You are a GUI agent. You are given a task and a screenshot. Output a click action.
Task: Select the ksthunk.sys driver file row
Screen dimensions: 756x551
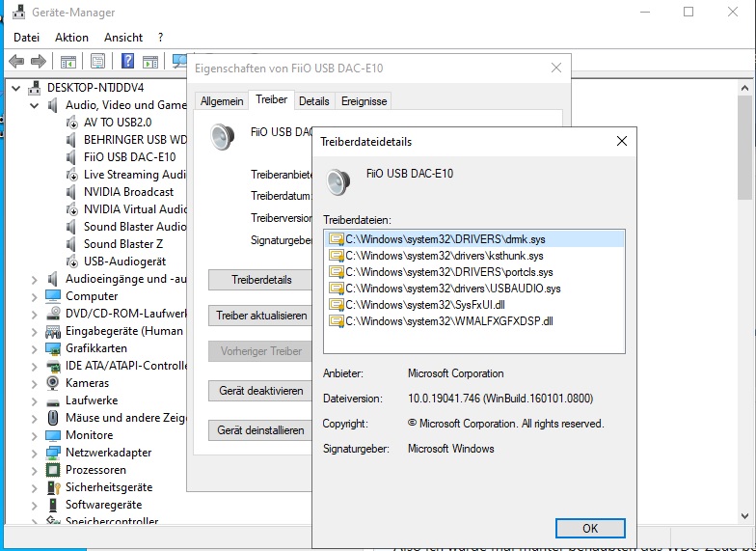pyautogui.click(x=474, y=256)
